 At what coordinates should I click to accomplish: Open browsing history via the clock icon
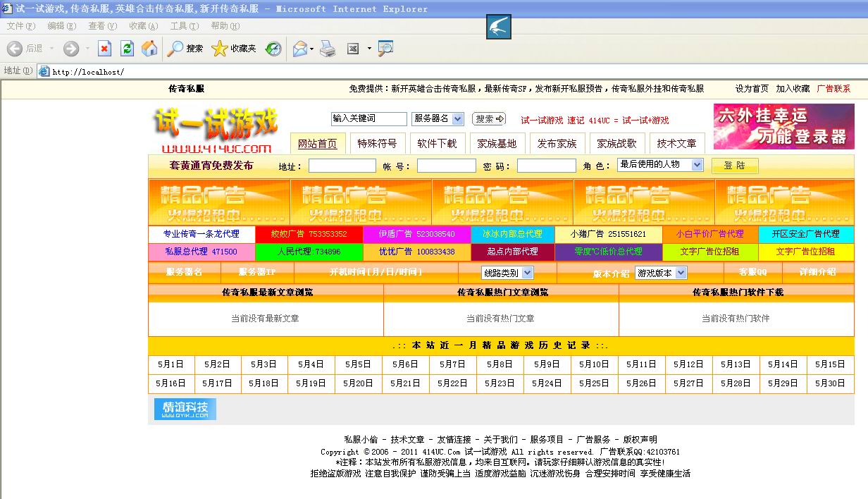(273, 48)
